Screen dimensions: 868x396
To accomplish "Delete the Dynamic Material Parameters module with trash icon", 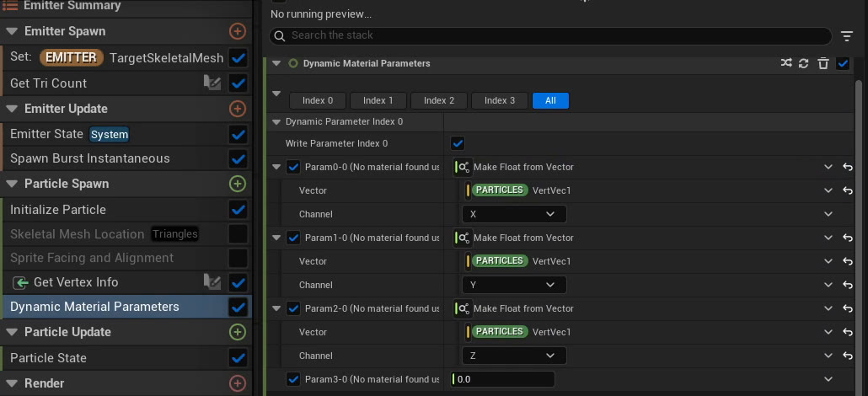I will (823, 64).
